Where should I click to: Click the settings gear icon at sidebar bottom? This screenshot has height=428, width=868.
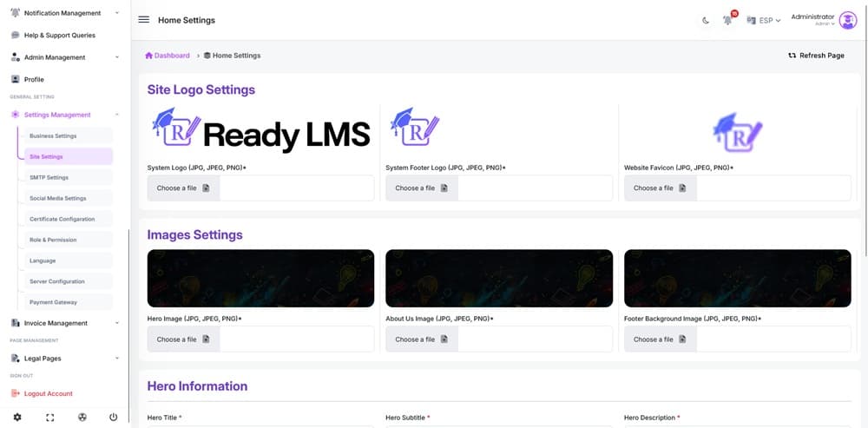pyautogui.click(x=17, y=418)
